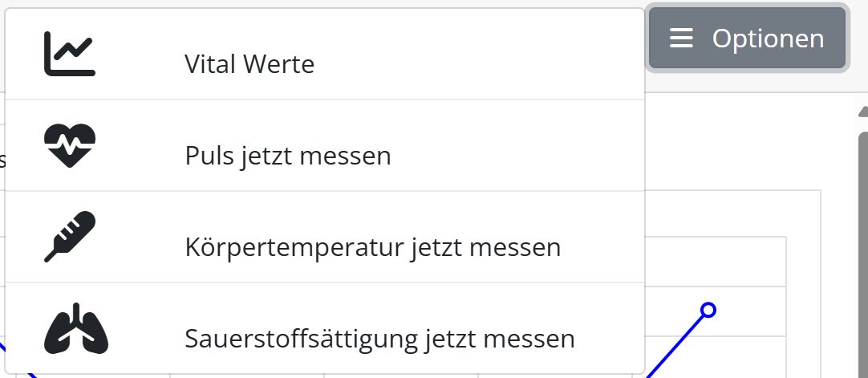This screenshot has width=868, height=378.
Task: Click the blue chart line at bottom left
Action: pyautogui.click(x=4, y=352)
